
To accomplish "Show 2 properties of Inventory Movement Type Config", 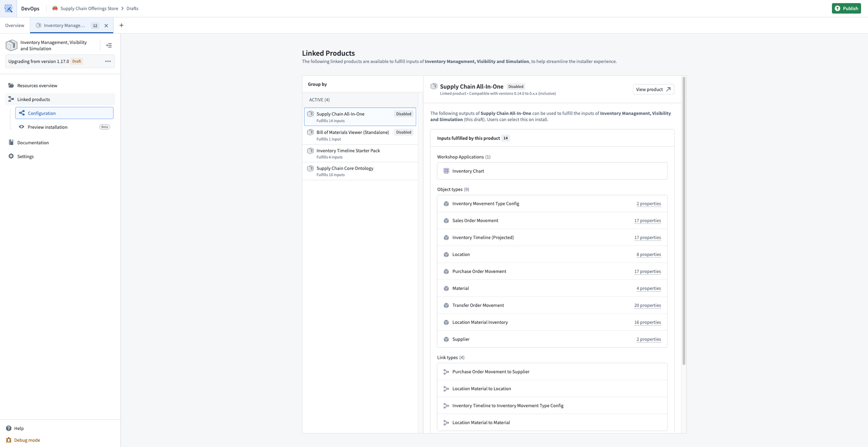I will [x=648, y=204].
